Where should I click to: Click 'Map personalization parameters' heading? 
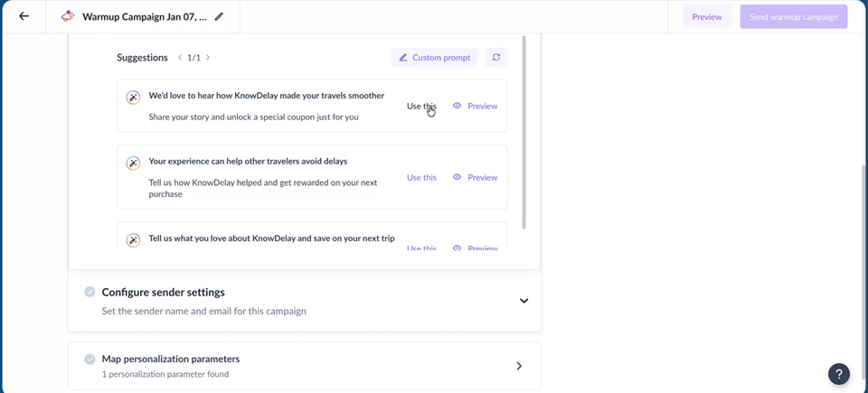(x=171, y=360)
